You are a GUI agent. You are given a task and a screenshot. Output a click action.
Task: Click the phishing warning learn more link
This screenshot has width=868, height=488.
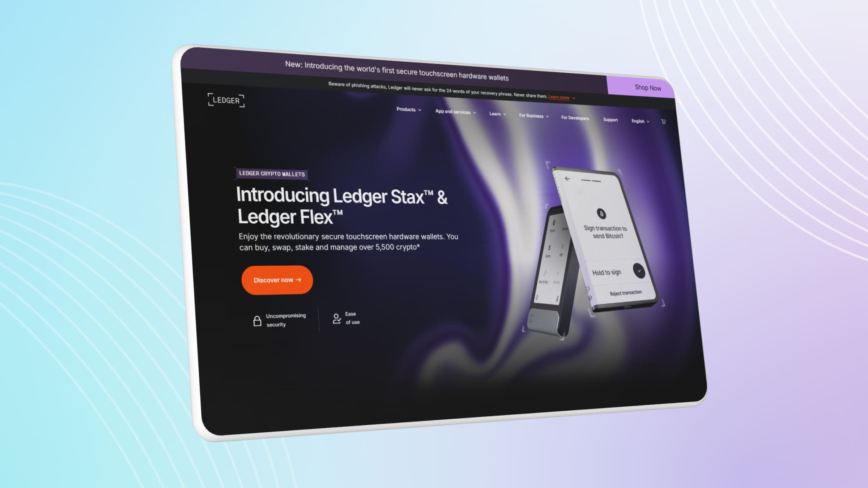coord(560,97)
